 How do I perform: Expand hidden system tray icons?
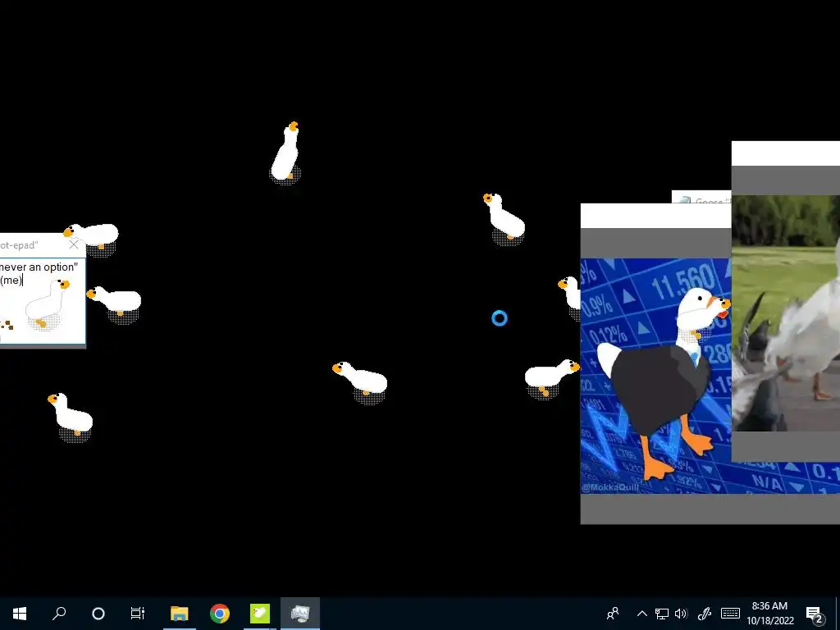click(x=641, y=614)
